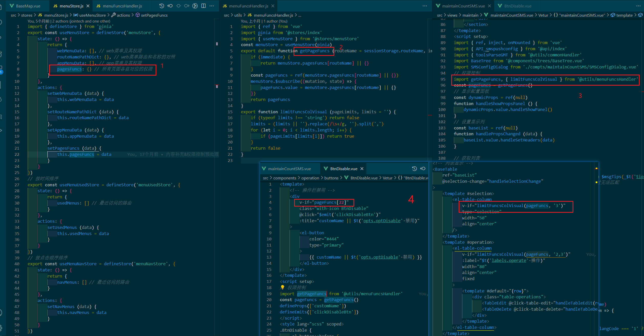Click the lightbulb quick-fix icon in BtnDisable.vue
The height and width of the screenshot is (336, 644).
[282, 287]
